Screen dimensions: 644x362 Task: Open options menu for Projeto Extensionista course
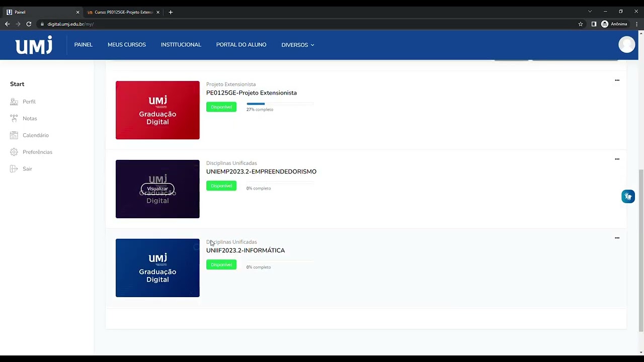pos(617,80)
